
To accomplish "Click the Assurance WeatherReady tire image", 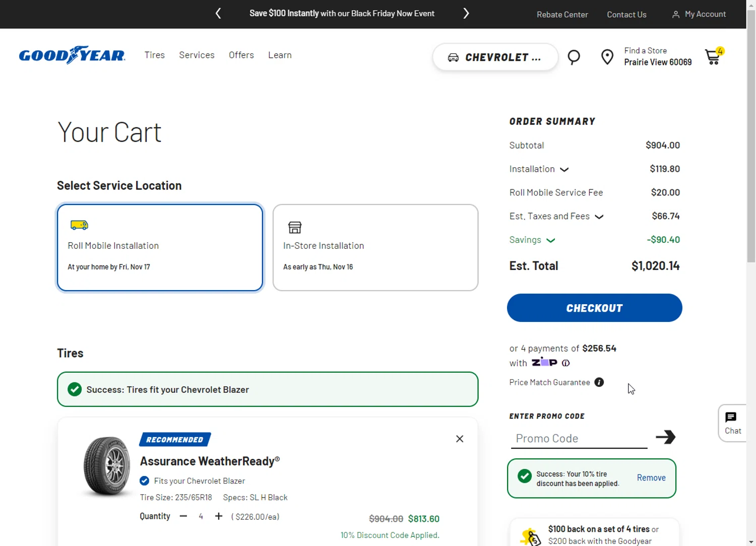I will pos(107,467).
